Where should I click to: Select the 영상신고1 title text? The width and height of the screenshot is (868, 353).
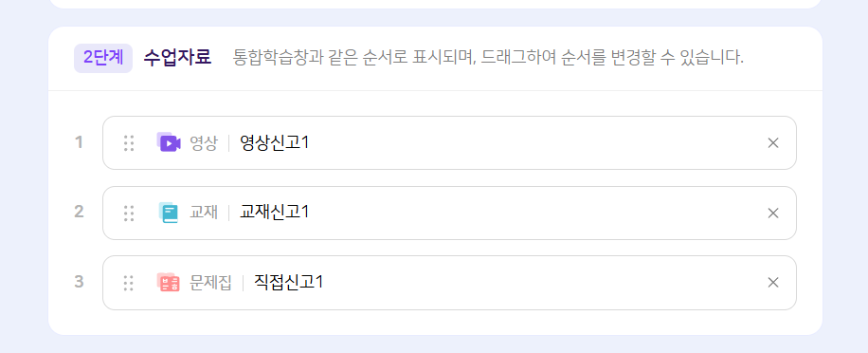pos(275,143)
